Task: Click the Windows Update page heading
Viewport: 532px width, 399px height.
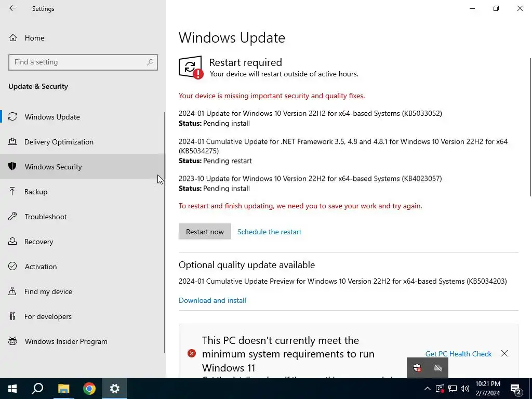Action: tap(232, 37)
